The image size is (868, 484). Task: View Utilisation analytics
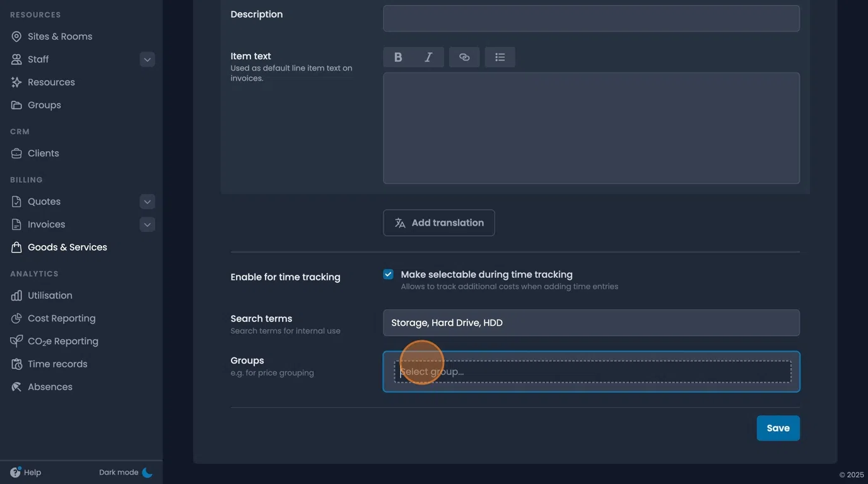coord(49,295)
